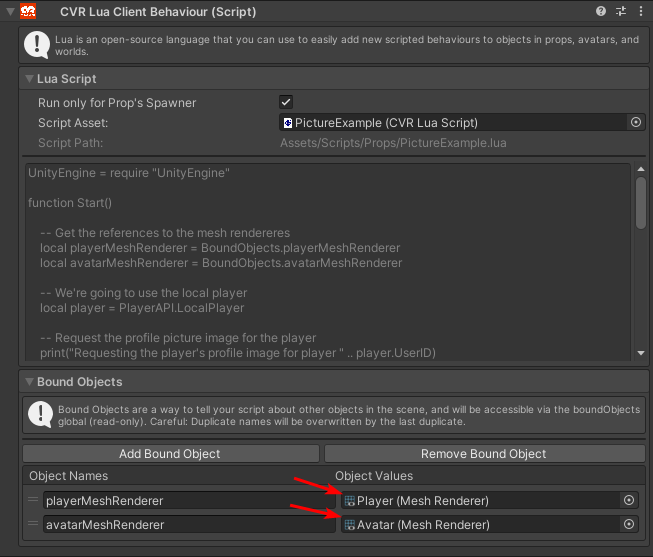The image size is (653, 557).
Task: Open object picker for Avatar Mesh Renderer
Action: 629,524
